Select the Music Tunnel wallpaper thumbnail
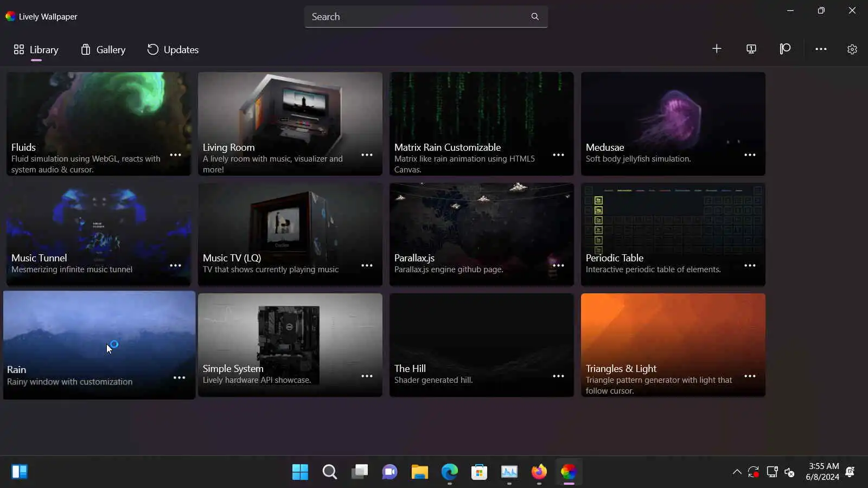Screen dimensions: 868x488 (x=99, y=234)
